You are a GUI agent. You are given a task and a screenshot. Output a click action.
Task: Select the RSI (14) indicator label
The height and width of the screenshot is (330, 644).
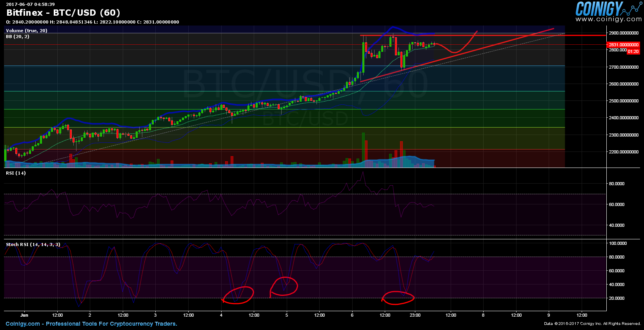(x=16, y=173)
